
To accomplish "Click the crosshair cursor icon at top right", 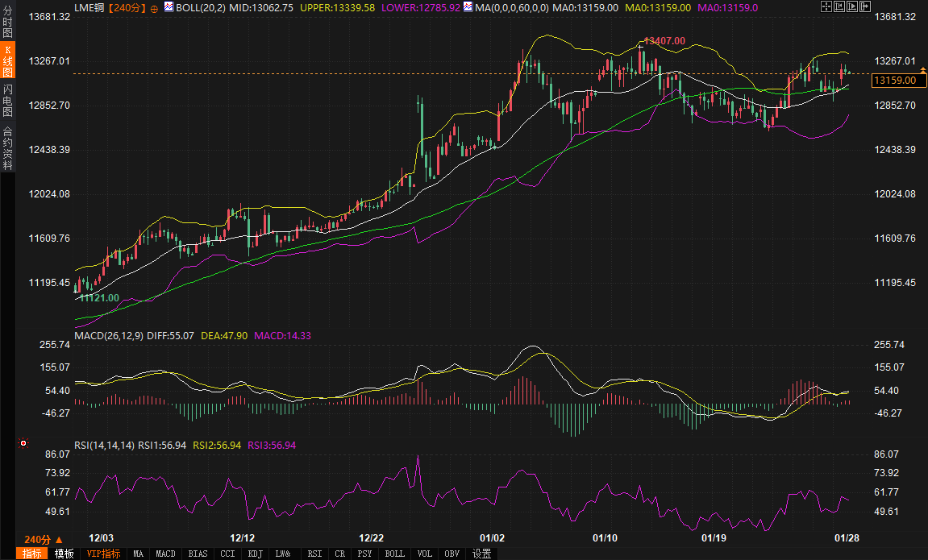I will point(826,6).
